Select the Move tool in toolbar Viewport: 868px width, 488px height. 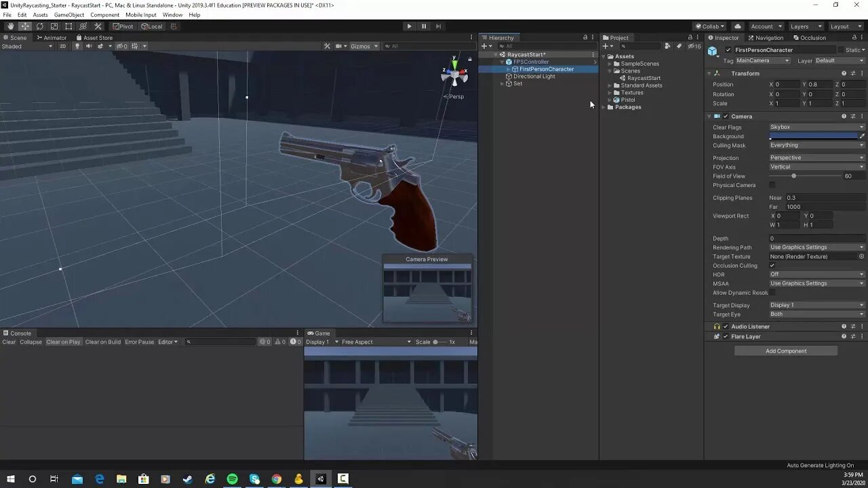click(25, 26)
